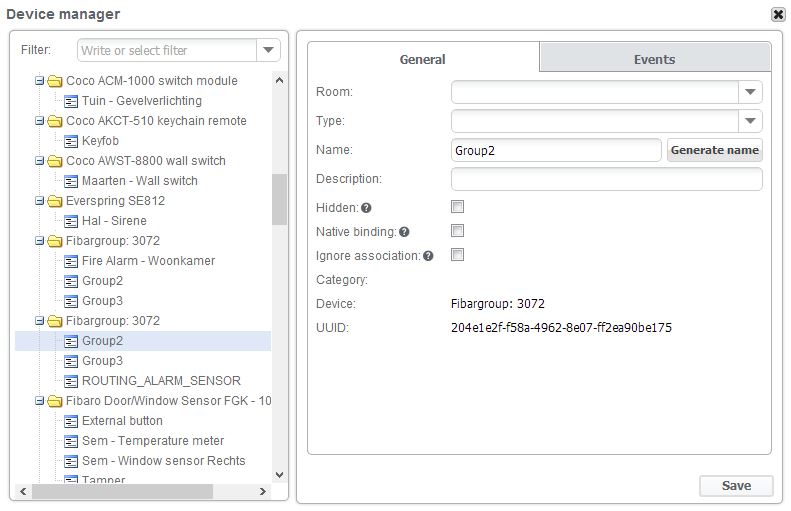Viewport: 791px width, 511px height.
Task: Select the General tab
Action: (423, 59)
